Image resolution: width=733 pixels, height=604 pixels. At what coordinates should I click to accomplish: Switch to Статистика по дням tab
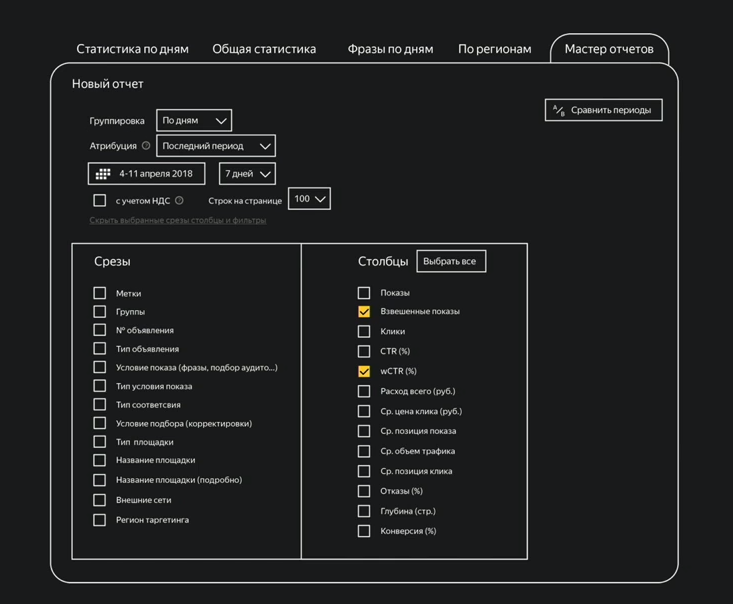pos(132,49)
